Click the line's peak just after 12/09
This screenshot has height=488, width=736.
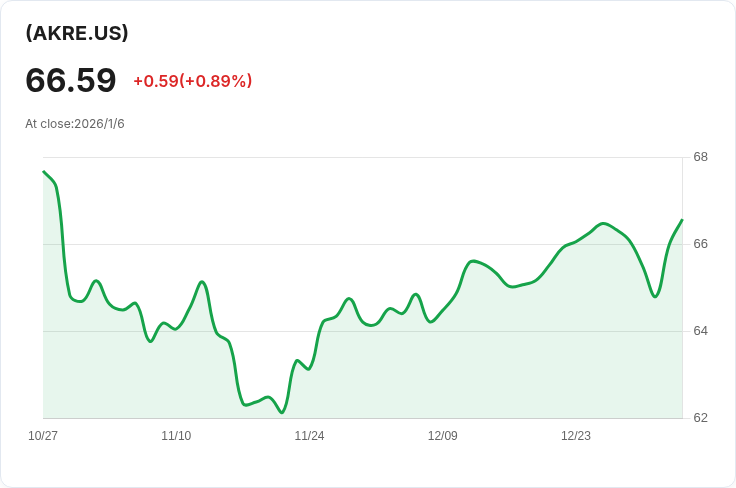pyautogui.click(x=473, y=261)
